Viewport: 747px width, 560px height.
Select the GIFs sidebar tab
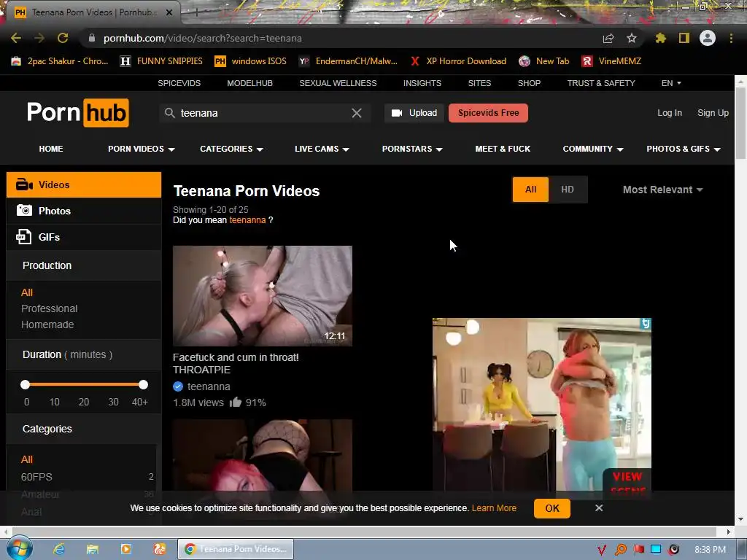84,237
